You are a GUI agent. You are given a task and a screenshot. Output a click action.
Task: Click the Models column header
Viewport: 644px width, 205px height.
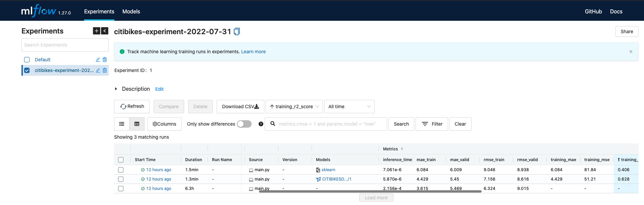(323, 160)
